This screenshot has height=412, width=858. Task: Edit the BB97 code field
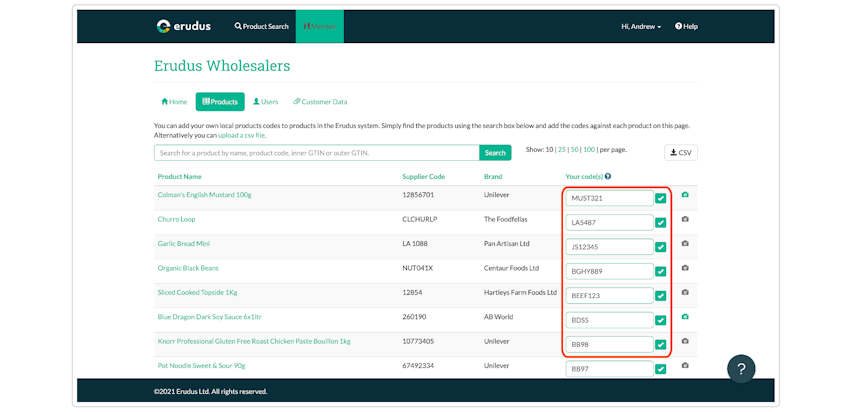(x=610, y=369)
